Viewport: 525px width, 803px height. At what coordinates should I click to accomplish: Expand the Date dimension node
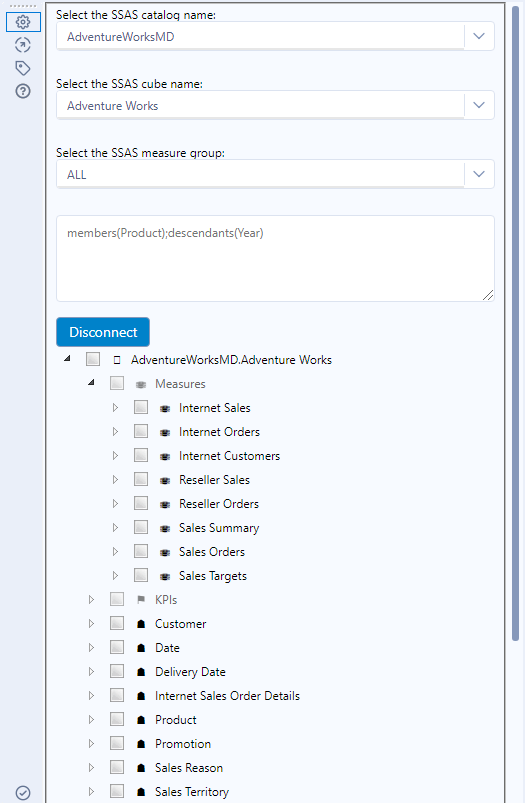coord(91,648)
